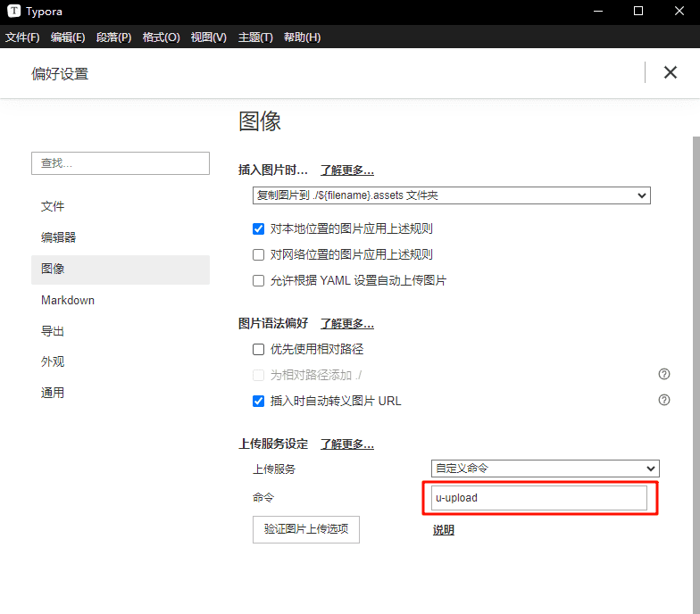Focus the 查找 search field
700x614 pixels.
pyautogui.click(x=120, y=162)
